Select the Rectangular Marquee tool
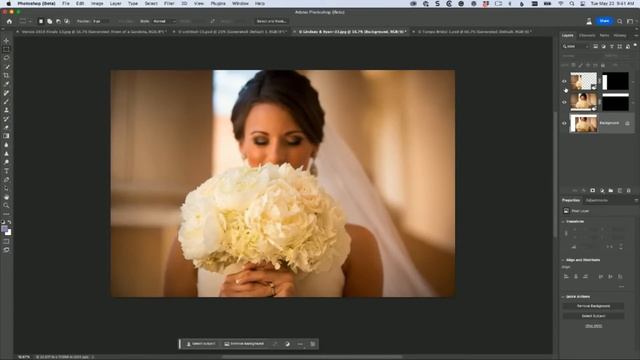 [6, 49]
